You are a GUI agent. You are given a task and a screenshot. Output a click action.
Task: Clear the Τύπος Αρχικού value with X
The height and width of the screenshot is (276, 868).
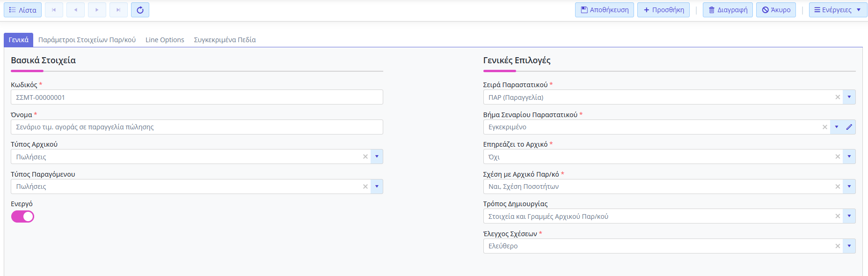pos(365,157)
